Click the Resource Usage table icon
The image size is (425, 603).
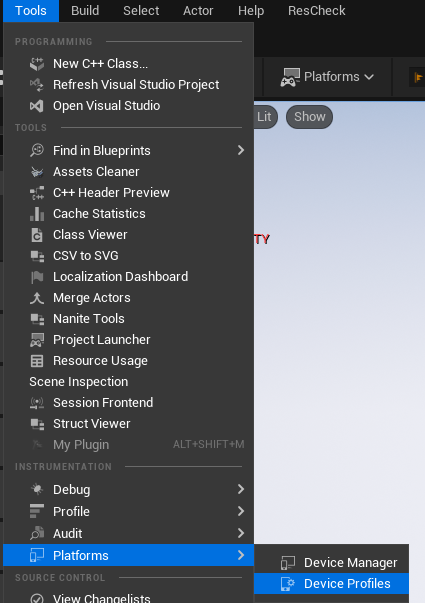click(x=37, y=361)
